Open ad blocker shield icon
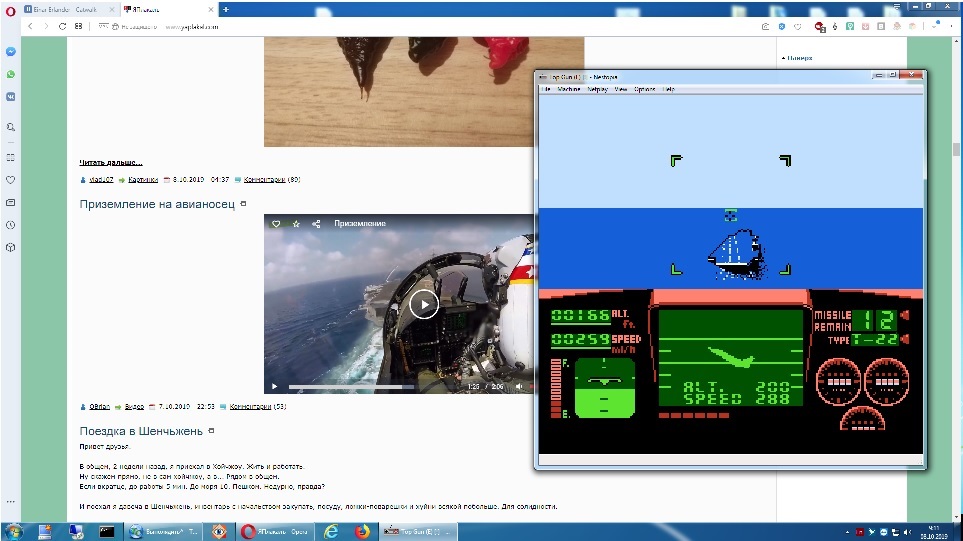 [x=782, y=26]
